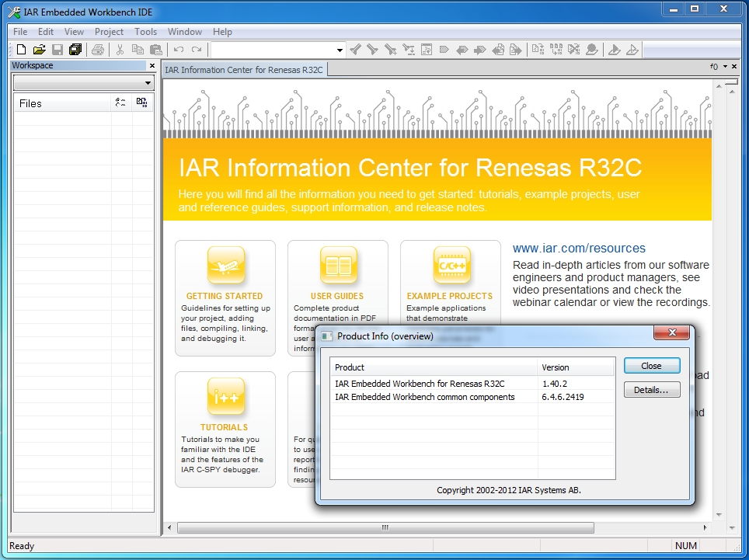Click the Navigate Backward toolbar icon
Screen dimensions: 749x560
(498, 49)
